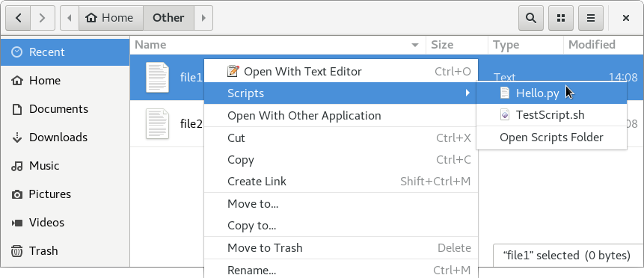This screenshot has width=644, height=278.
Task: Open Downloads in the sidebar
Action: click(49, 138)
